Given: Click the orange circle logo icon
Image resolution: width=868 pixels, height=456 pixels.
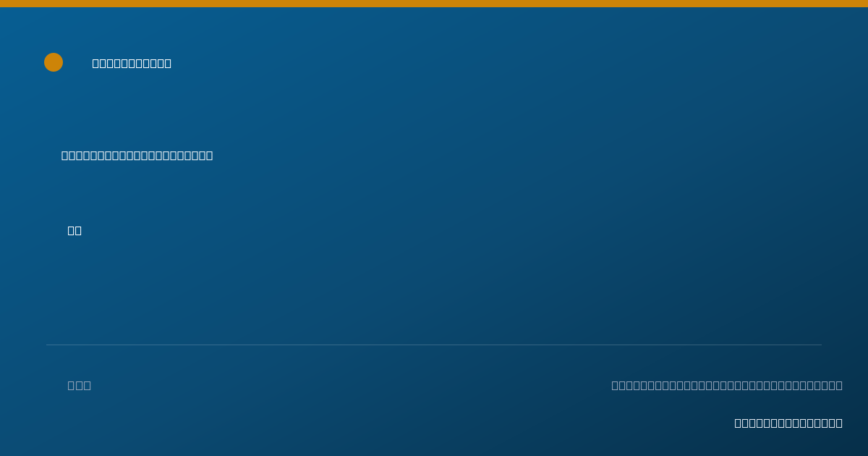Looking at the screenshot, I should pos(54,62).
